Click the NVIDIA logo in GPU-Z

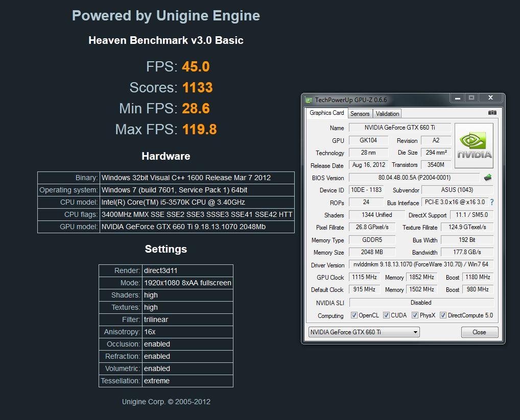[x=474, y=146]
